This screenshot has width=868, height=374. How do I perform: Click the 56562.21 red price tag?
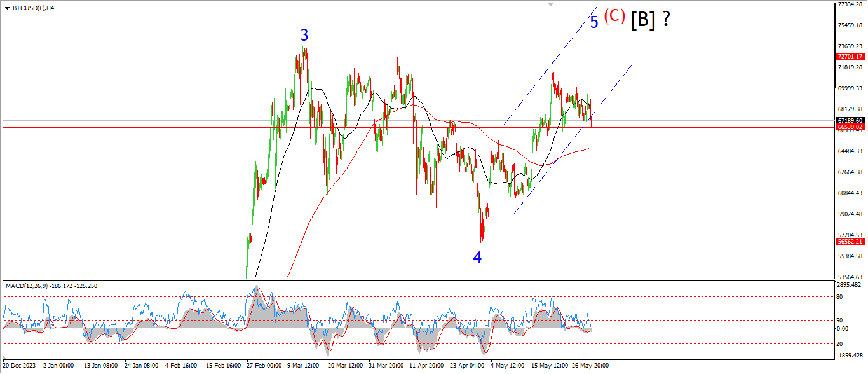pos(850,242)
